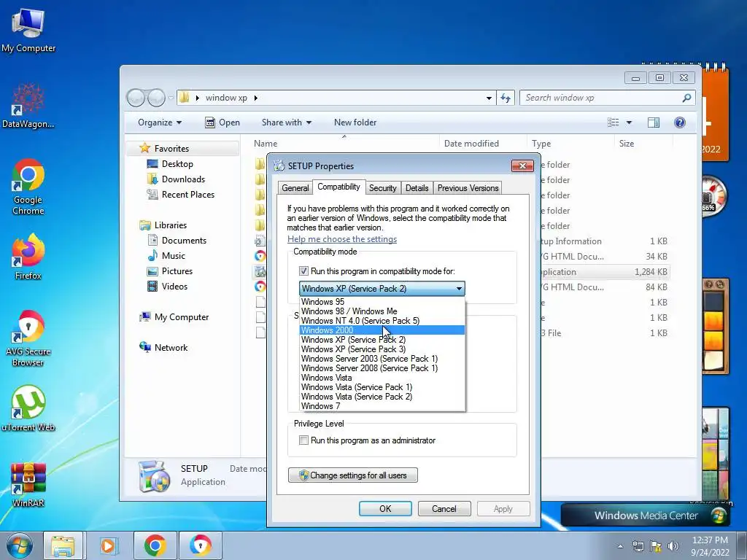Show hidden tray icons arrow
This screenshot has width=747, height=560.
click(620, 546)
